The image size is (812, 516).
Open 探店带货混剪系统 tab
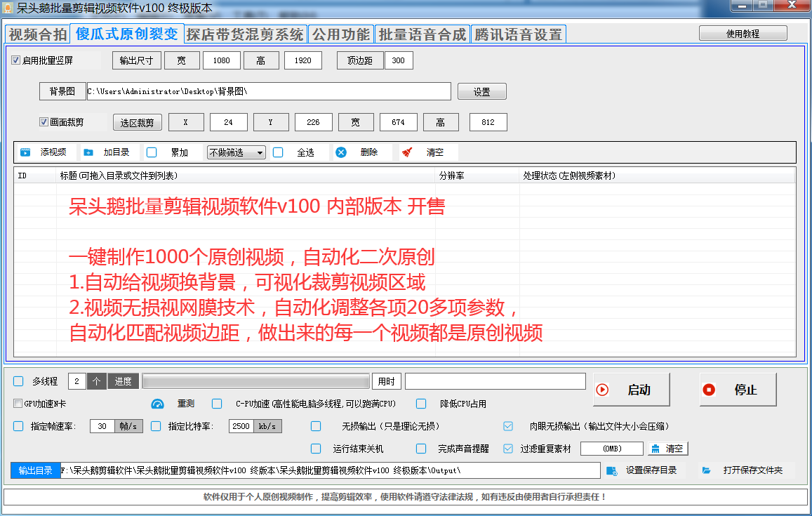(245, 34)
